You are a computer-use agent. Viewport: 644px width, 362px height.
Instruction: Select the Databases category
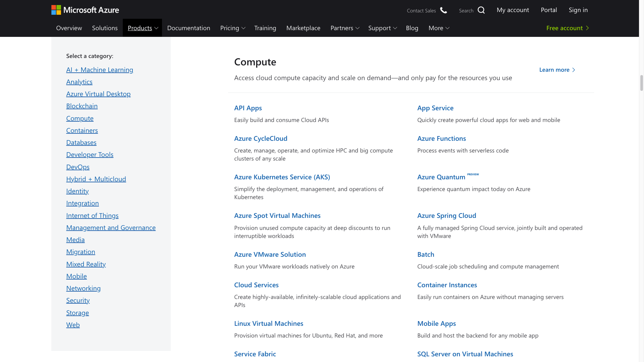coord(81,142)
